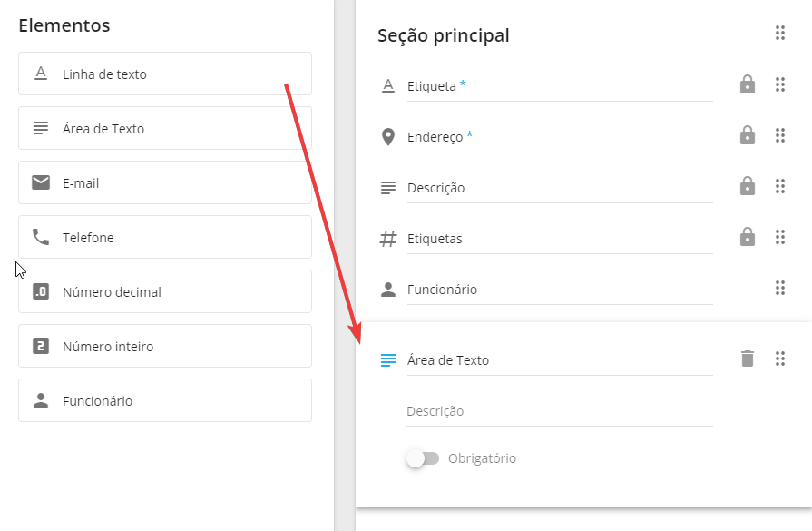Pick the E-mail element from Elementos
Viewport: 812px width, 531px height.
click(165, 182)
